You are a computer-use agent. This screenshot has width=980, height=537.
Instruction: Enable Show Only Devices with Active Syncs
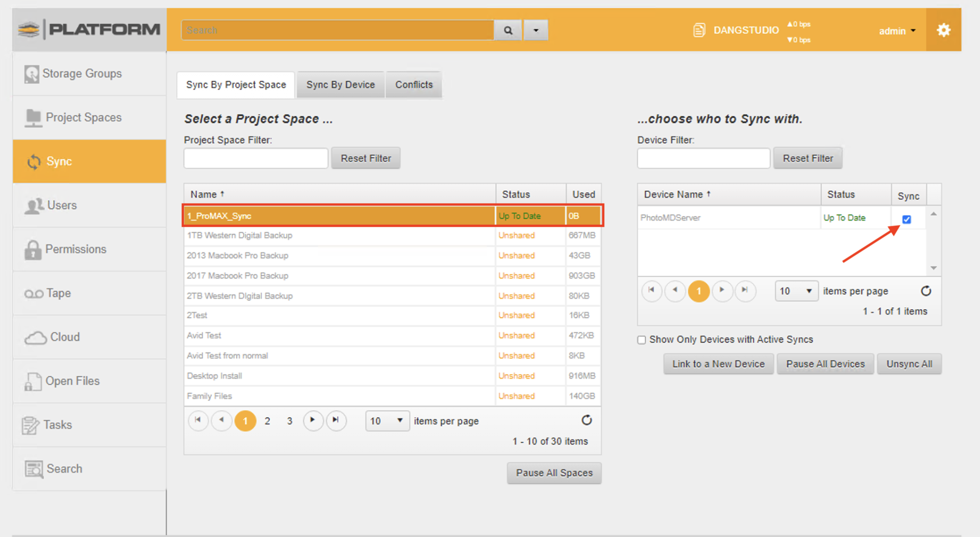[x=642, y=340]
